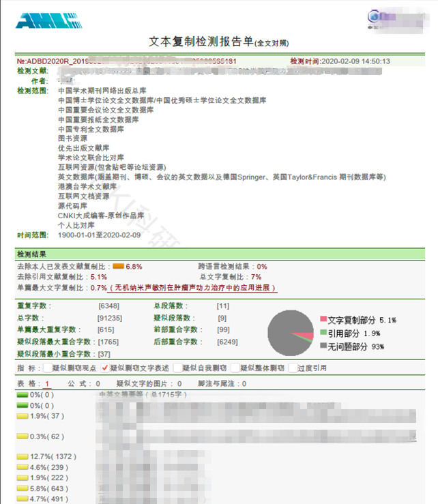438x504 pixels.
Task: Toggle the 过度引用 checkbox
Action: point(293,368)
